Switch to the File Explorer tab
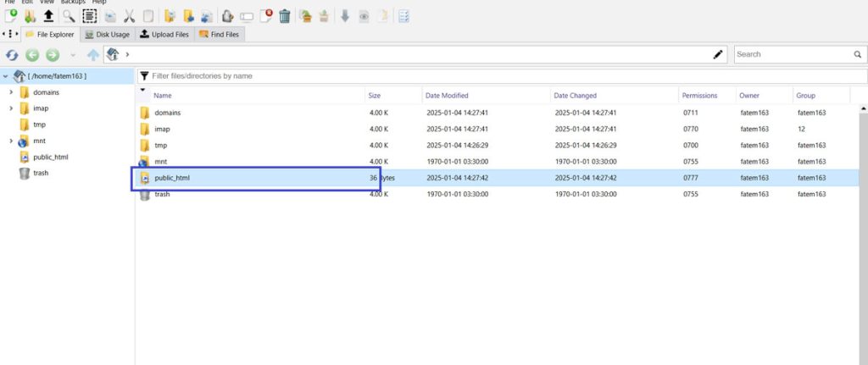868x365 pixels. click(x=50, y=34)
